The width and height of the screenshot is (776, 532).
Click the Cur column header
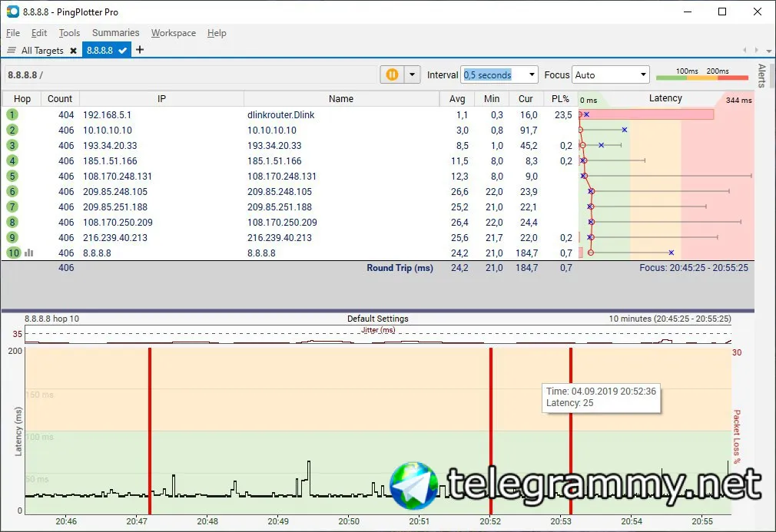[x=526, y=99]
